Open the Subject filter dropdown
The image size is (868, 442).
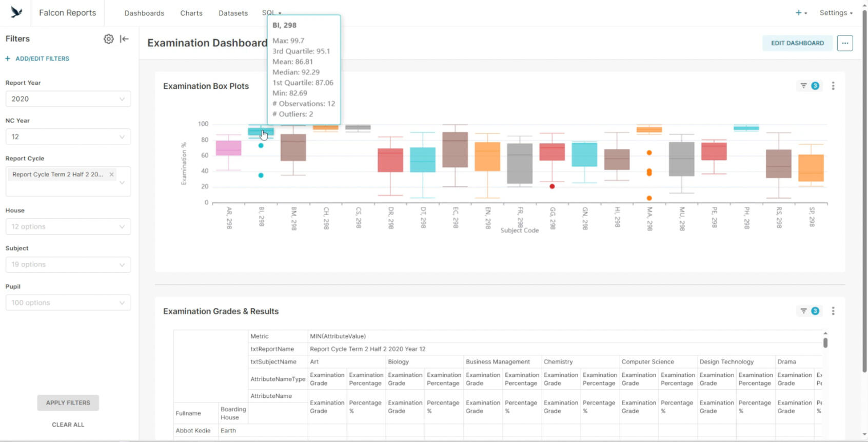68,265
